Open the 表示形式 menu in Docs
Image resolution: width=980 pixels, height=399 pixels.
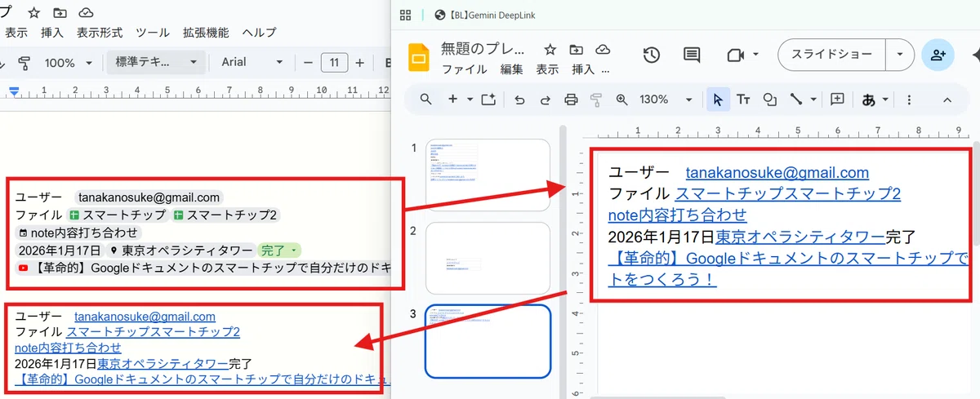pos(100,33)
